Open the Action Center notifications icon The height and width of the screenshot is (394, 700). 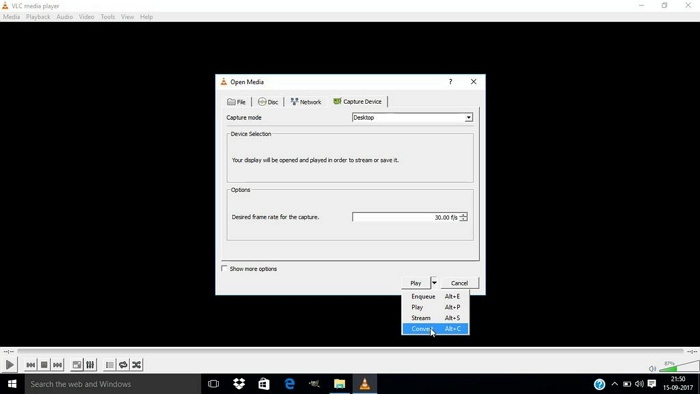click(x=652, y=384)
